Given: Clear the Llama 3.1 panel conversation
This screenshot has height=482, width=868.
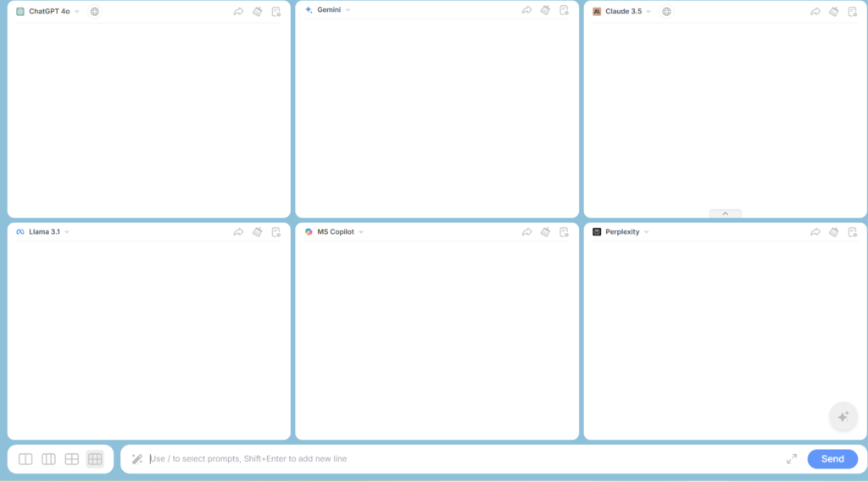Looking at the screenshot, I should click(258, 232).
